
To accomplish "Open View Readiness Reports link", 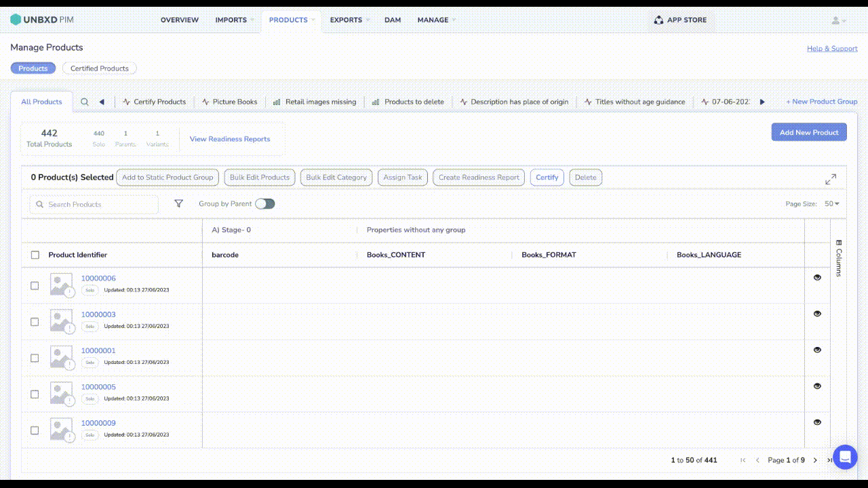I will pyautogui.click(x=230, y=139).
